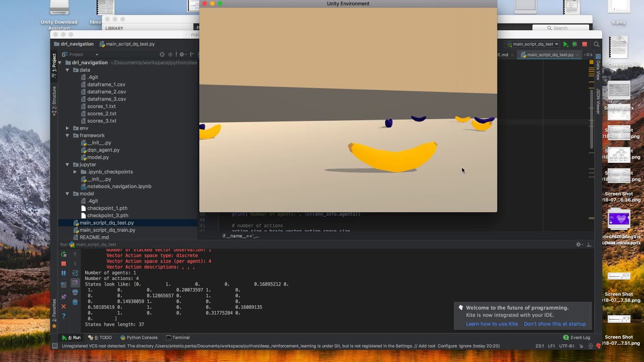Open the 6: TODO tool tab
Image resolution: width=644 pixels, height=362 pixels.
click(100, 337)
